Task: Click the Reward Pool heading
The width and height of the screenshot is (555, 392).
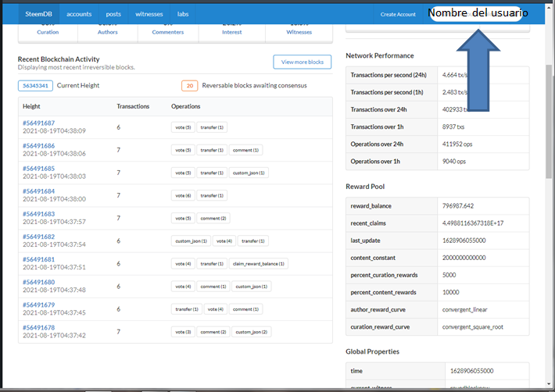Action: click(365, 187)
